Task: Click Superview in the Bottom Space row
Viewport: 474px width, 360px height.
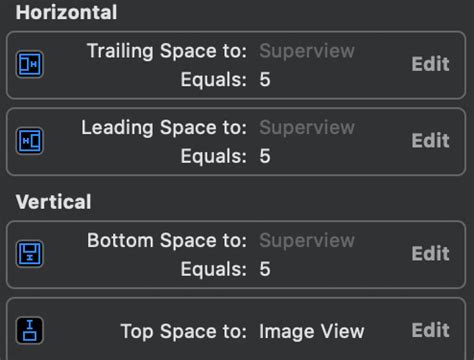Action: coord(307,241)
